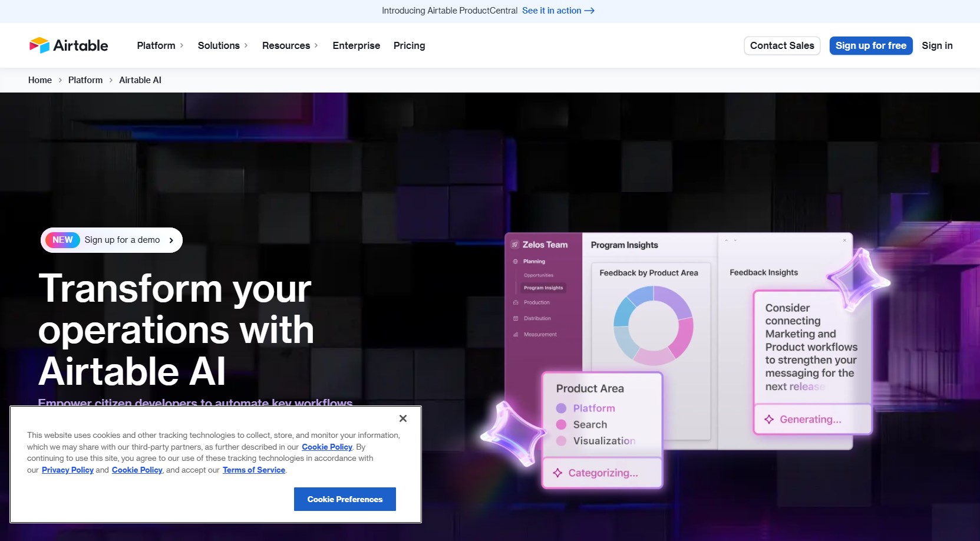Click the arrow next to See it in action
This screenshot has height=541, width=980.
click(589, 11)
